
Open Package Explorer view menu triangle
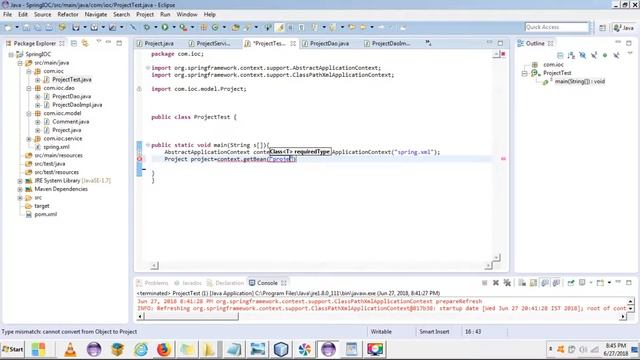pyautogui.click(x=98, y=42)
